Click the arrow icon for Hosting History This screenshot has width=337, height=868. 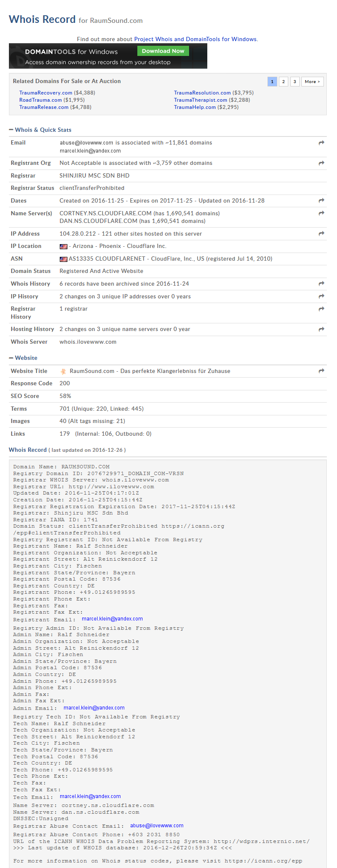[x=321, y=329]
